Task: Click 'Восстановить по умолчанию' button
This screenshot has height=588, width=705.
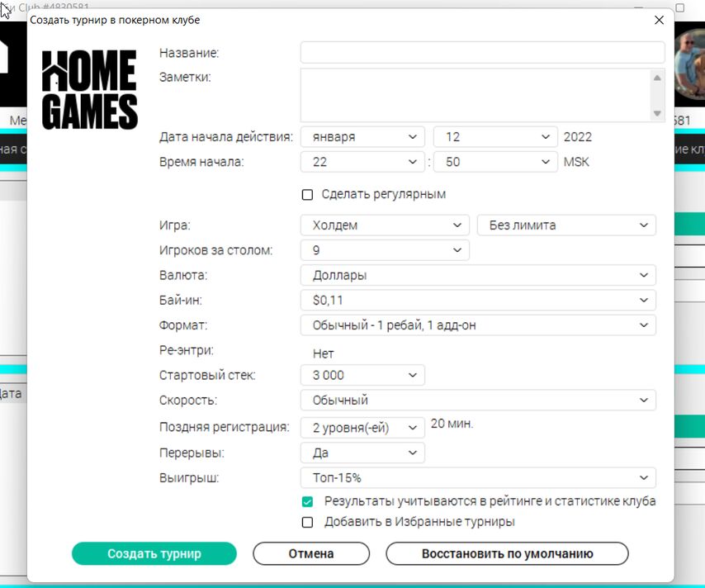Action: coord(507,553)
